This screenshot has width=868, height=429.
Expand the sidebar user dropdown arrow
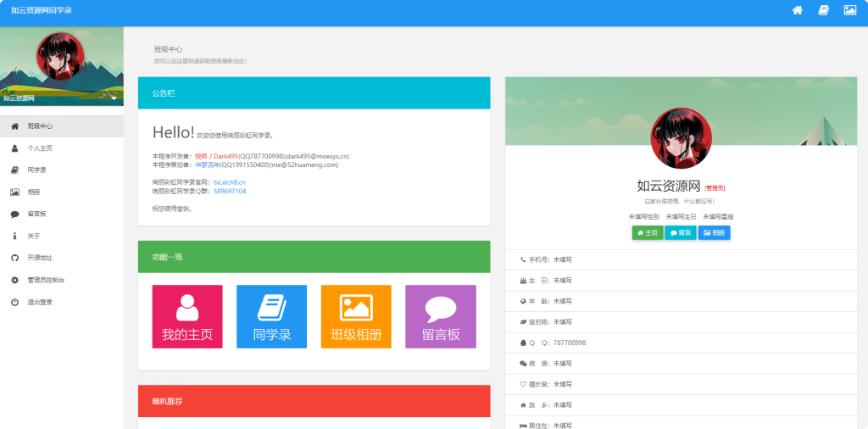pyautogui.click(x=114, y=97)
